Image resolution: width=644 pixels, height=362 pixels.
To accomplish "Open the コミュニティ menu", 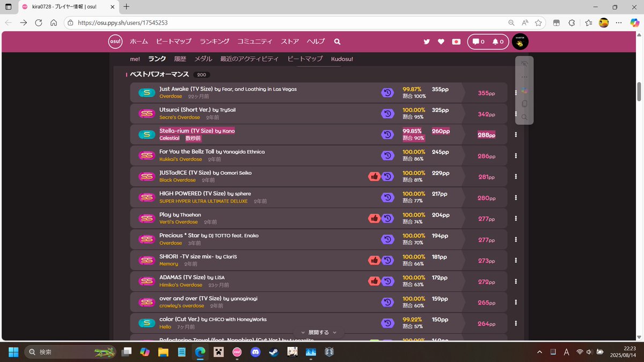I will coord(254,41).
